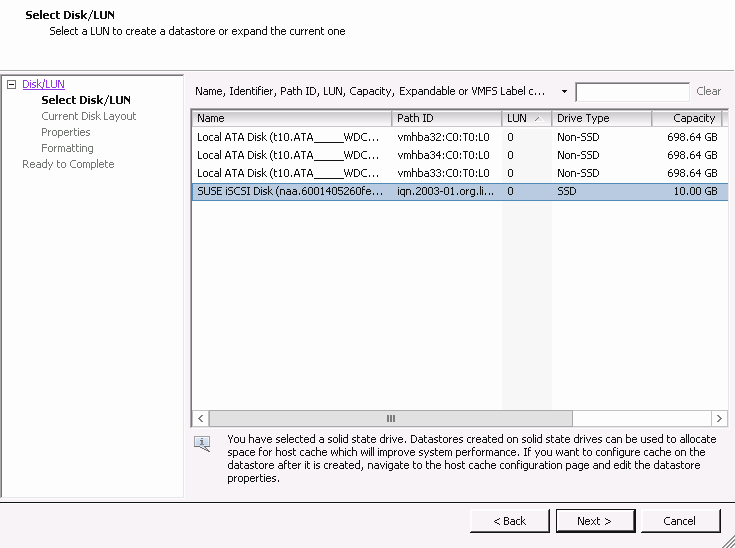Click the filter text input field
The width and height of the screenshot is (735, 548).
coord(632,91)
